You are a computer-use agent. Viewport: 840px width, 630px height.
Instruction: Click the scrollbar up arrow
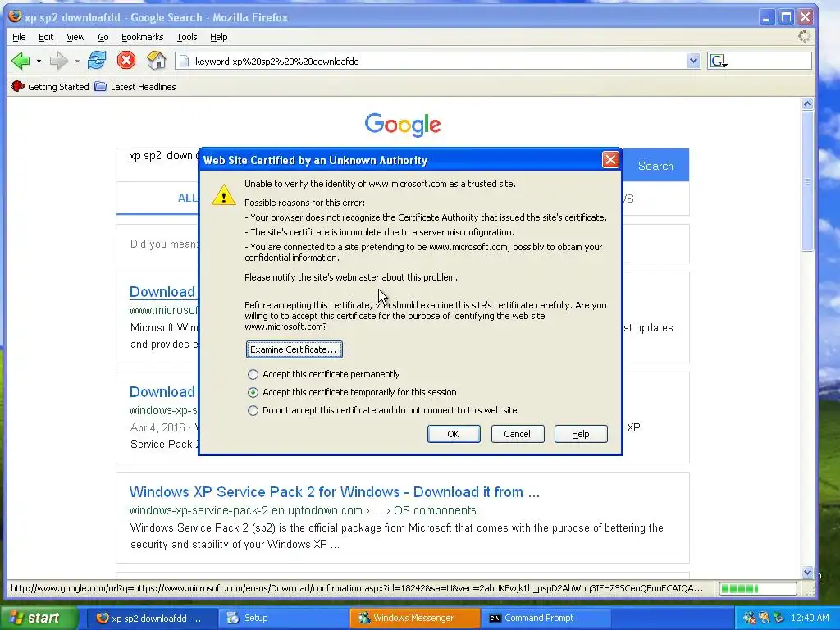(x=808, y=104)
